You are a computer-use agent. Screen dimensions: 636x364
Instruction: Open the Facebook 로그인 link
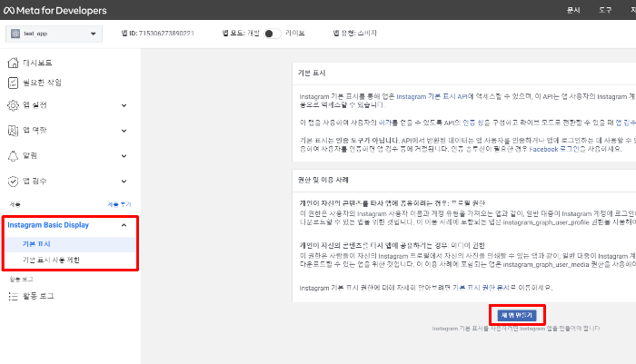click(x=554, y=149)
